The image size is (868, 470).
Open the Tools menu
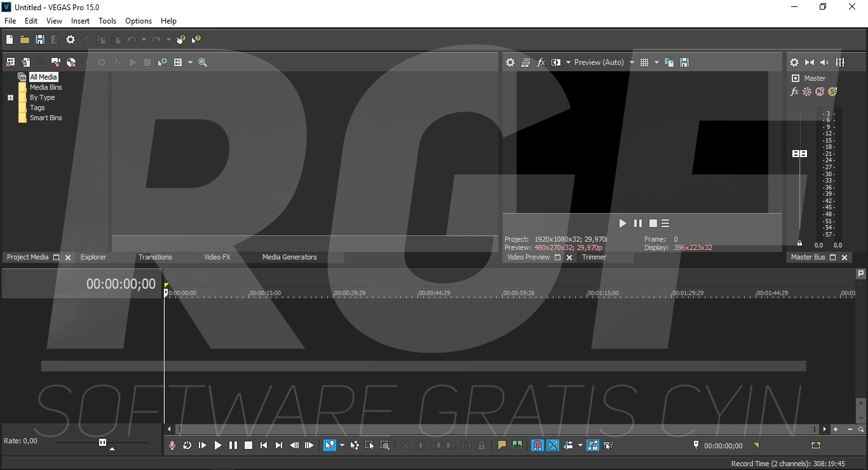[x=107, y=21]
